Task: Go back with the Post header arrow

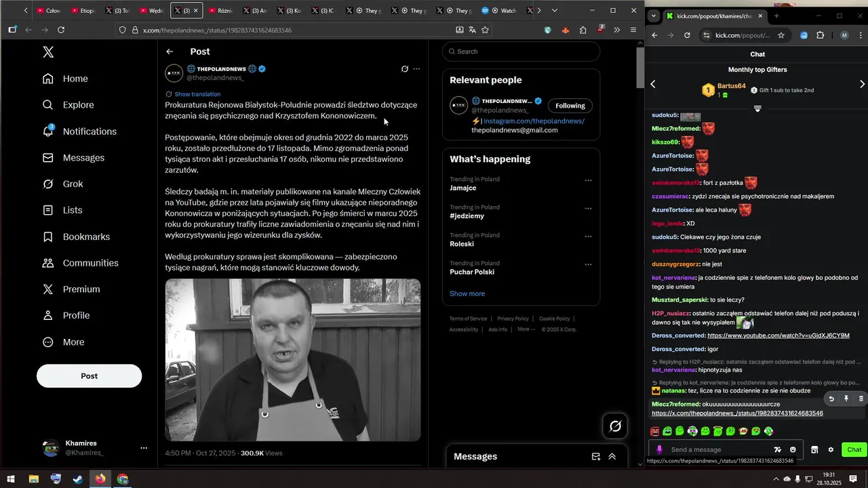Action: pos(170,52)
